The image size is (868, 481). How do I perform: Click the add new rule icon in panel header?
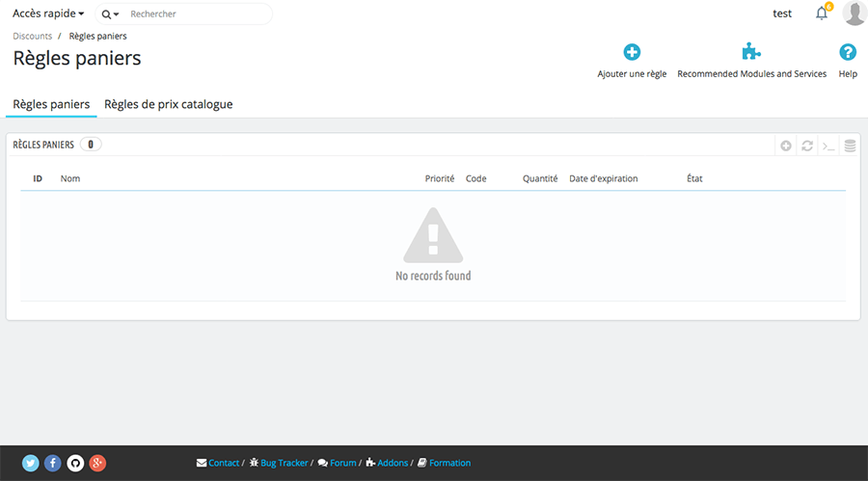pyautogui.click(x=786, y=146)
